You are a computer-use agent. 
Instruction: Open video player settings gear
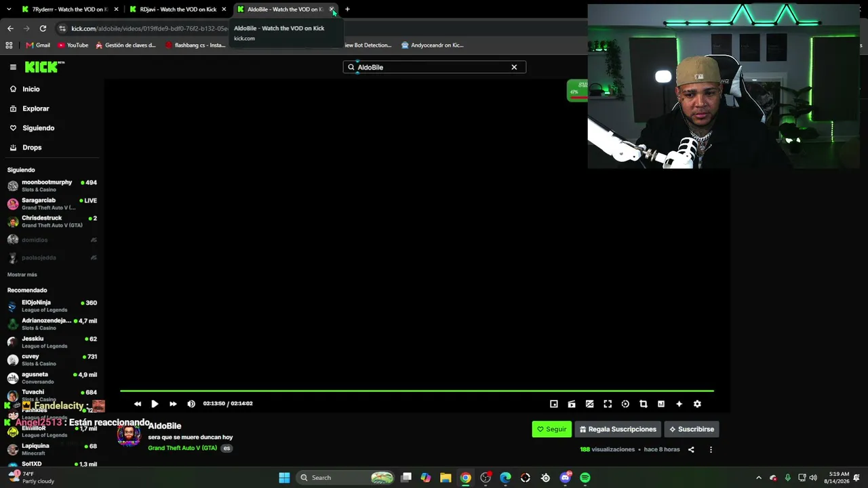[x=697, y=404]
